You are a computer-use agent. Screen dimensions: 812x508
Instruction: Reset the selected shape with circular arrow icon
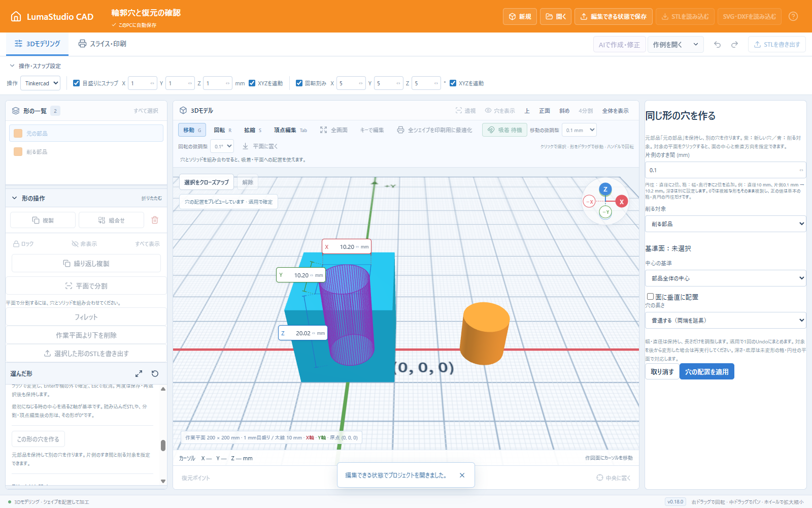coord(155,373)
